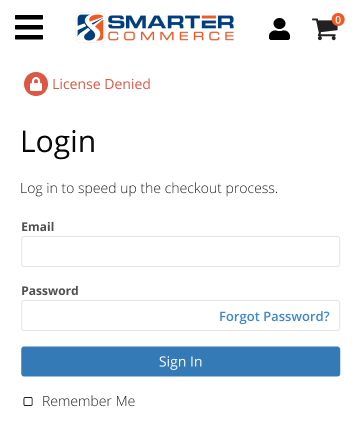Submit with the Sign In button
Viewport: 360px width, 432px height.
(x=181, y=361)
